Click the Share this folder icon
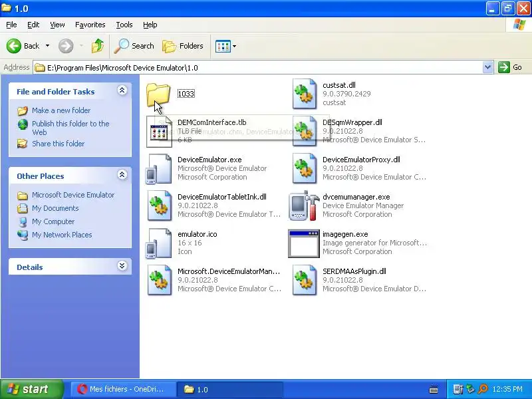The image size is (532, 399). 23,144
